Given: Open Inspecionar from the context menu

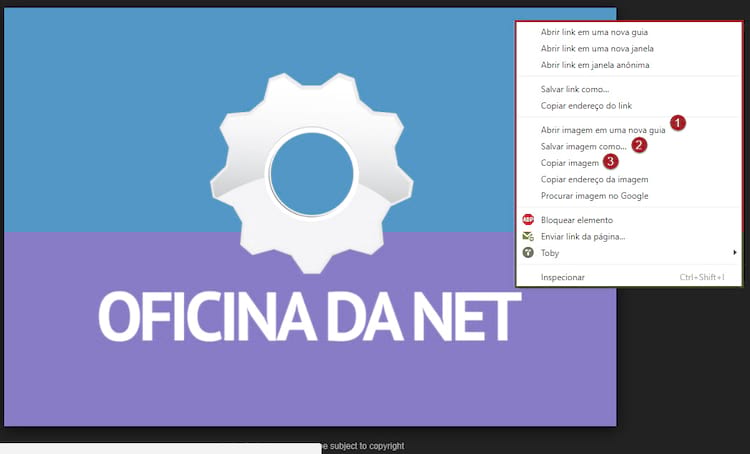Looking at the screenshot, I should coord(562,276).
